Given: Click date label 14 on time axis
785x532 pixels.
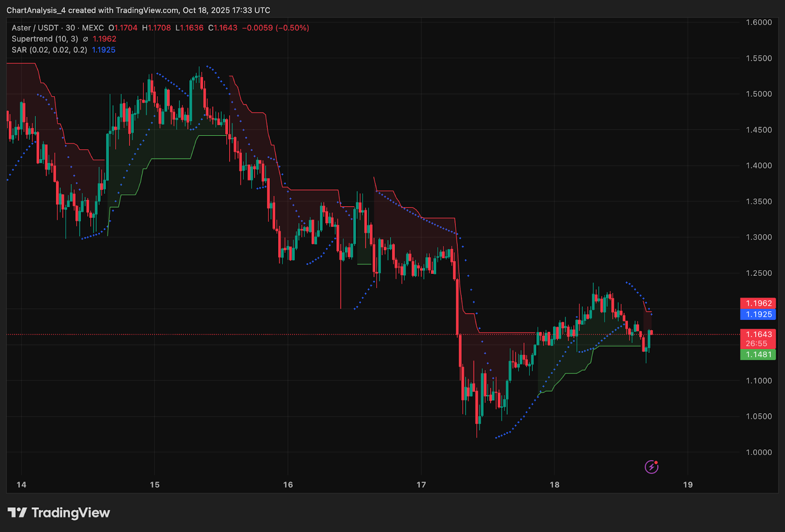Looking at the screenshot, I should click(21, 485).
